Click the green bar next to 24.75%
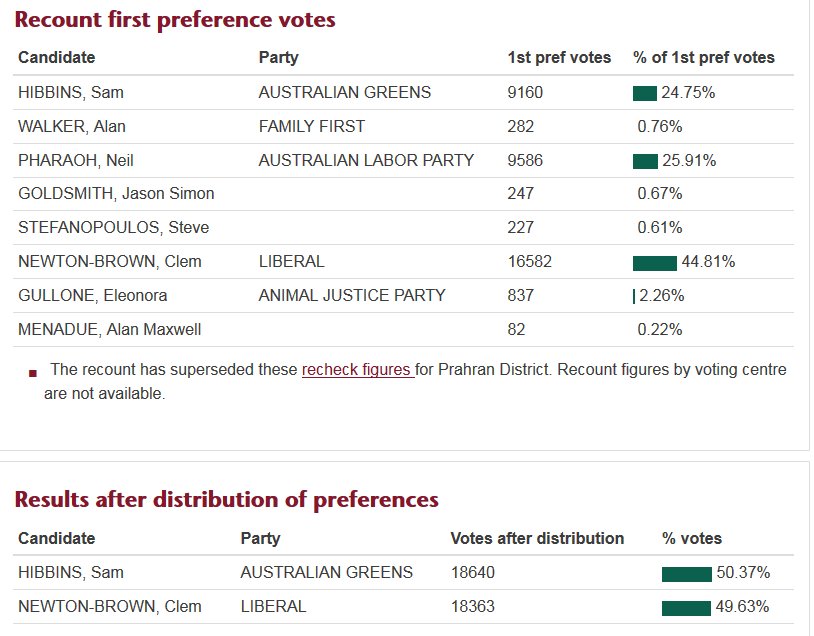 coord(644,93)
